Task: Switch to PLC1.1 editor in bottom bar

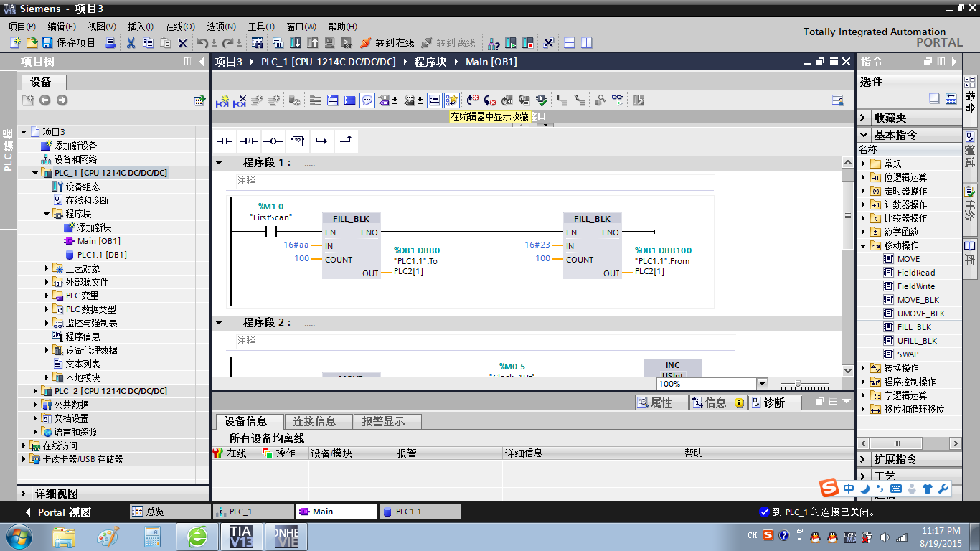Action: coord(419,512)
